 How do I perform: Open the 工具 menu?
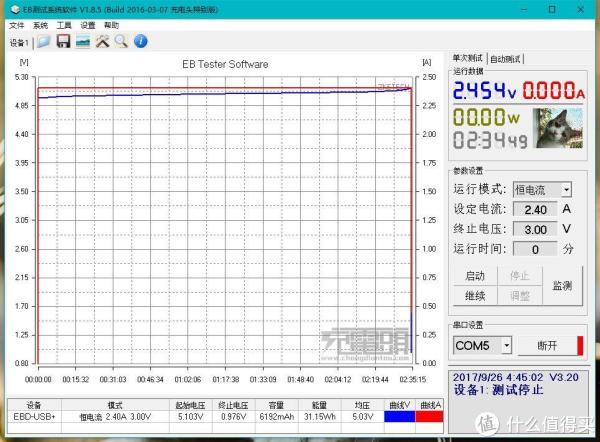pos(64,25)
